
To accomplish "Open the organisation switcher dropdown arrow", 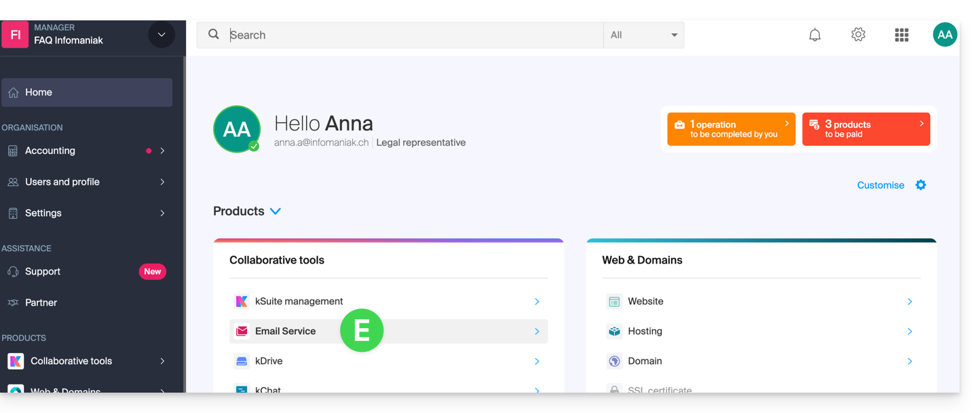I will click(162, 35).
